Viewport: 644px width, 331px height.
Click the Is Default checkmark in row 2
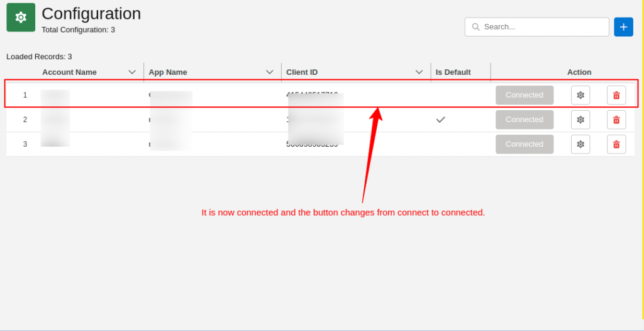pos(441,120)
